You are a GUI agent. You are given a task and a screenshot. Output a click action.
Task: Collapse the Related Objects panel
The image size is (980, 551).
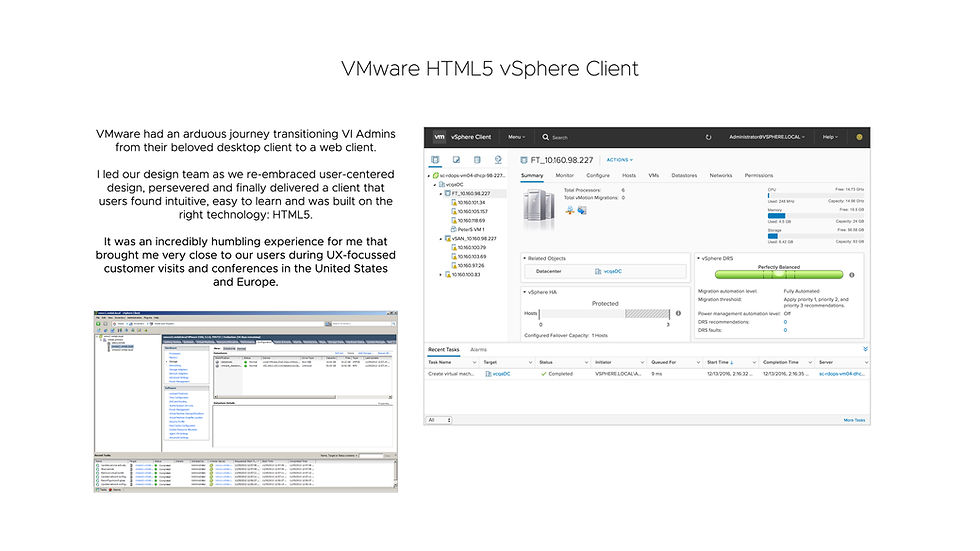pyautogui.click(x=524, y=258)
